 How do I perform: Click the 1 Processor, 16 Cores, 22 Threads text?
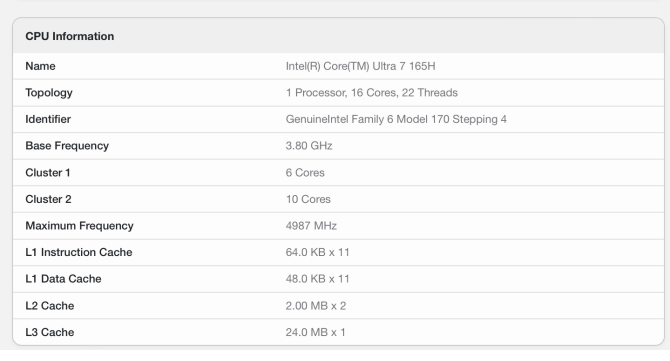[x=372, y=93]
